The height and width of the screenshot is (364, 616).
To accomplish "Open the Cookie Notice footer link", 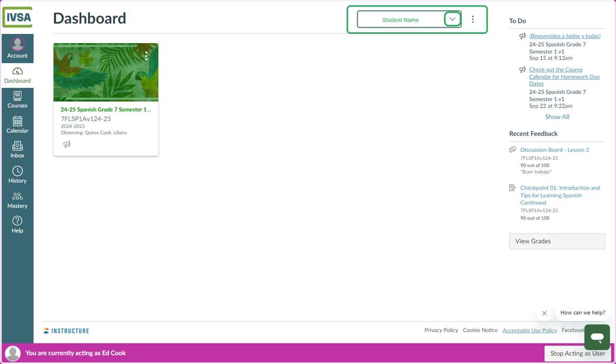I will click(480, 330).
